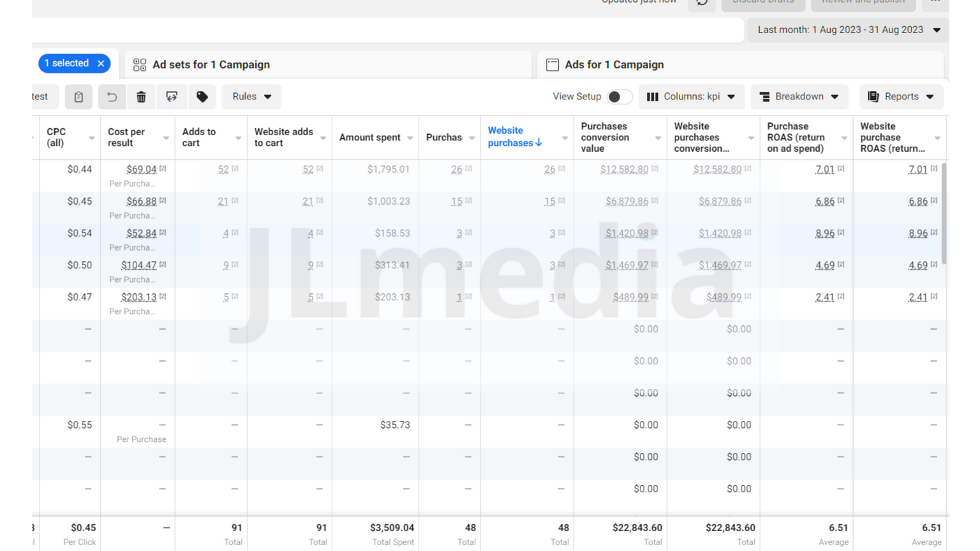Open the Columns: kpi dropdown
The image size is (980, 551).
692,97
